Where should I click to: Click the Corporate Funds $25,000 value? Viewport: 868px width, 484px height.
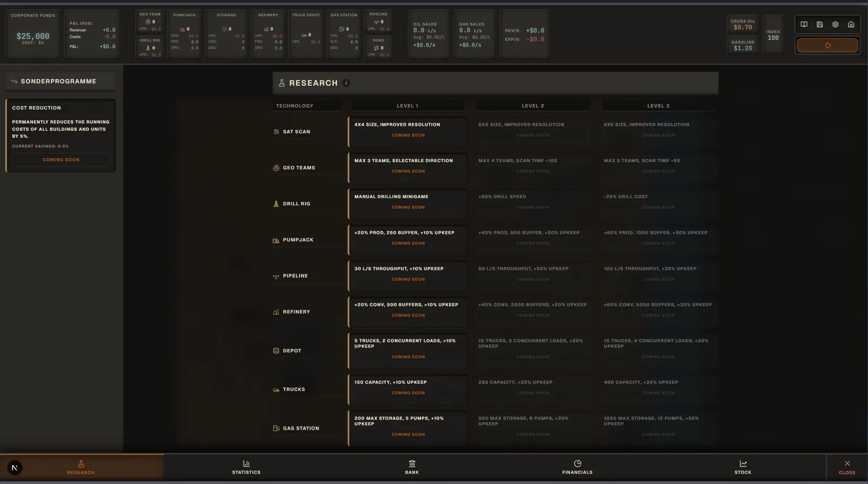click(33, 36)
